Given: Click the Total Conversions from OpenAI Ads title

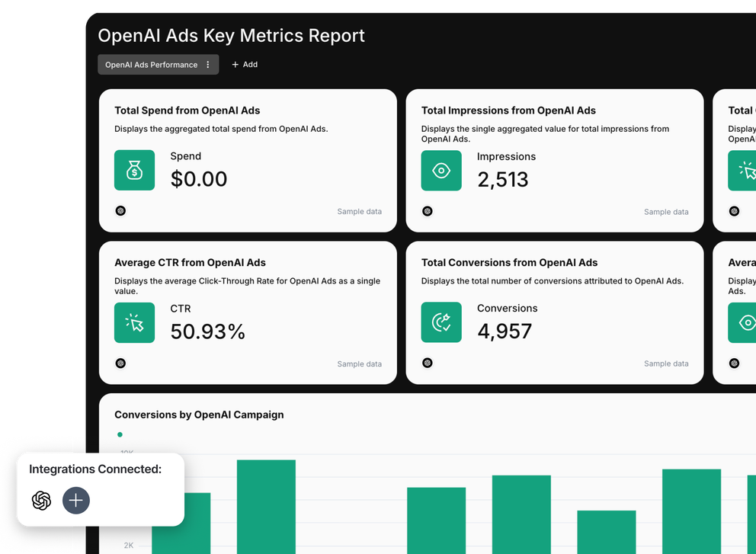Looking at the screenshot, I should click(509, 263).
